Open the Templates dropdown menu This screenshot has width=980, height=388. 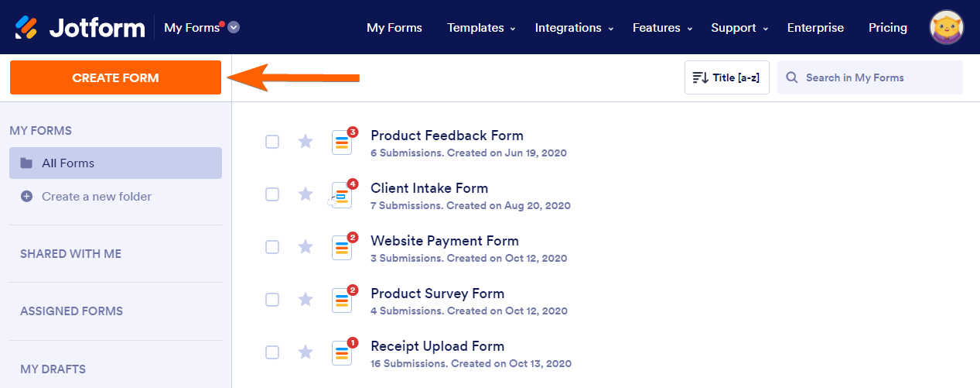tap(480, 28)
